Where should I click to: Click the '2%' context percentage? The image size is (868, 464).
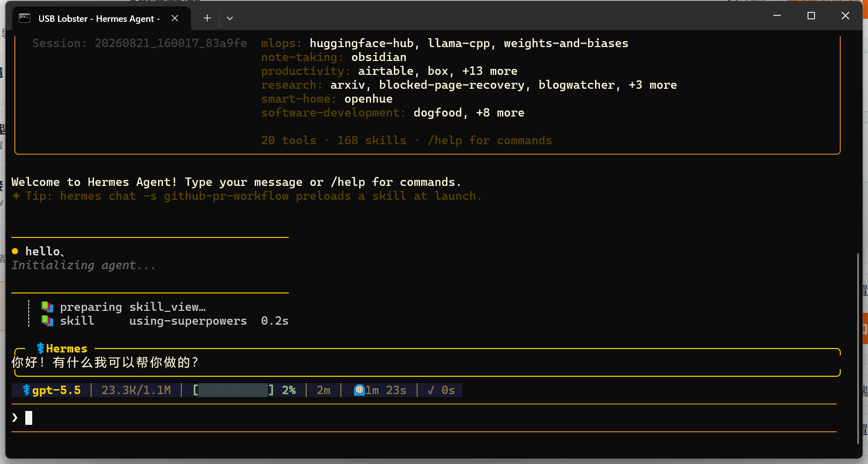289,390
